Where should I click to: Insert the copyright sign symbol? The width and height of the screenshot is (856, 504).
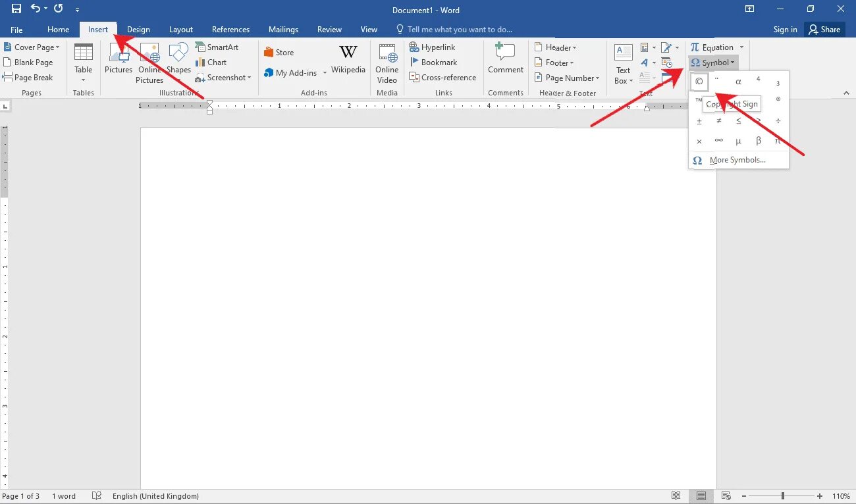click(699, 82)
